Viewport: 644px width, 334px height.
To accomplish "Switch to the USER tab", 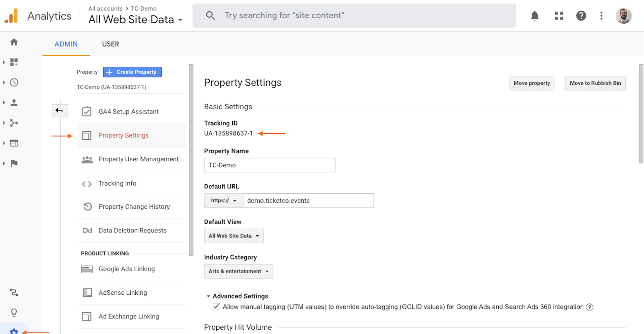I will pyautogui.click(x=110, y=44).
